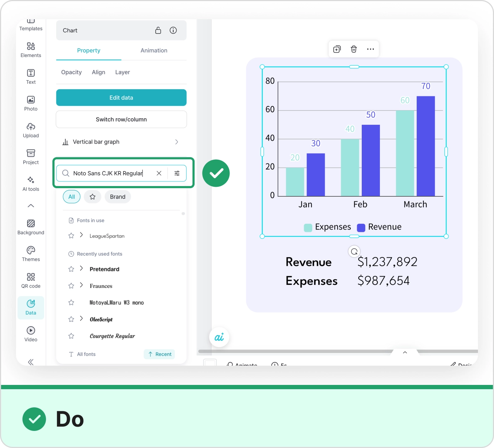Open the Project sidebar panel
This screenshot has width=494, height=448.
coord(31,157)
